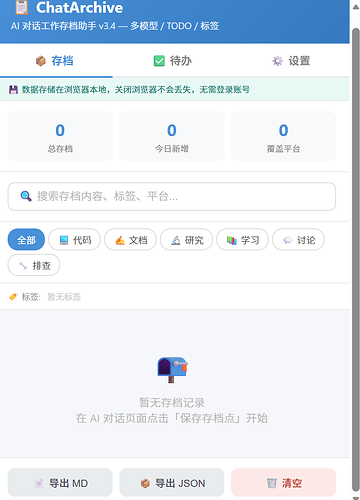360x500 pixels.
Task: Click the 覆盖平台 count card
Action: coord(283,136)
